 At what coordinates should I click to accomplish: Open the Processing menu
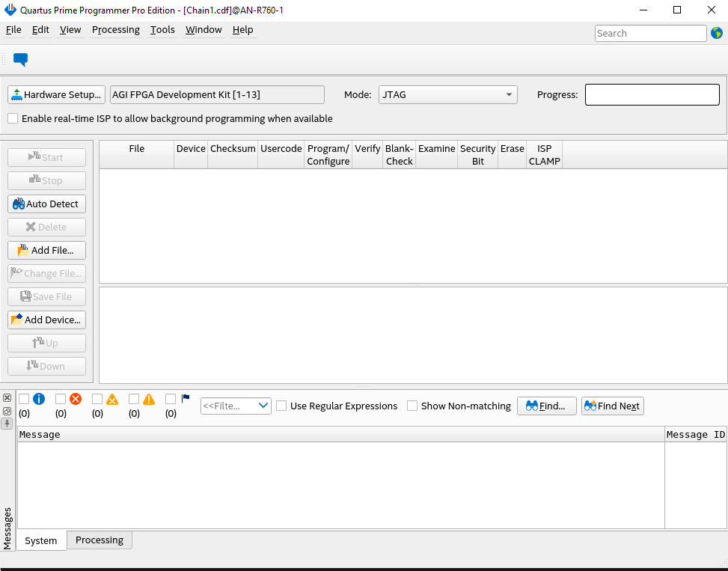115,30
